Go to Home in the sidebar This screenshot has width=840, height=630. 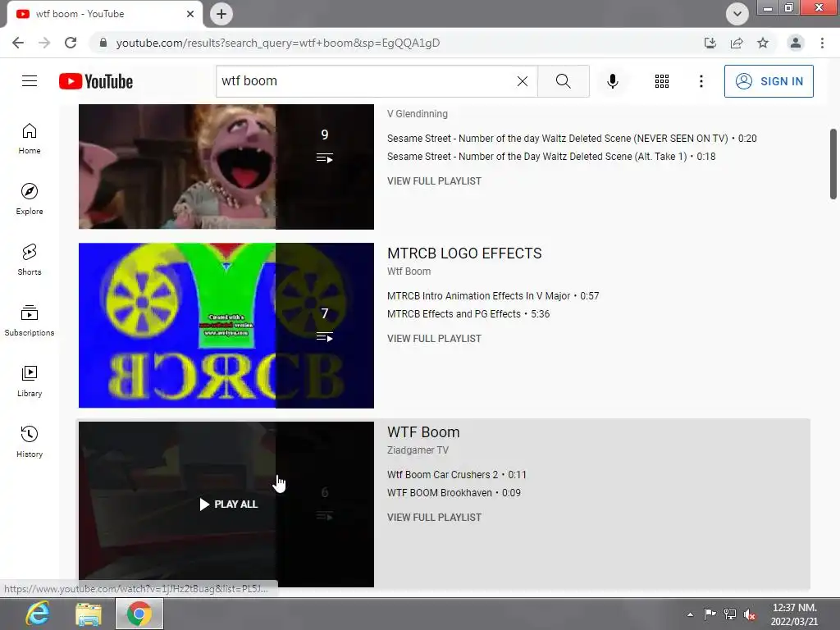tap(30, 139)
